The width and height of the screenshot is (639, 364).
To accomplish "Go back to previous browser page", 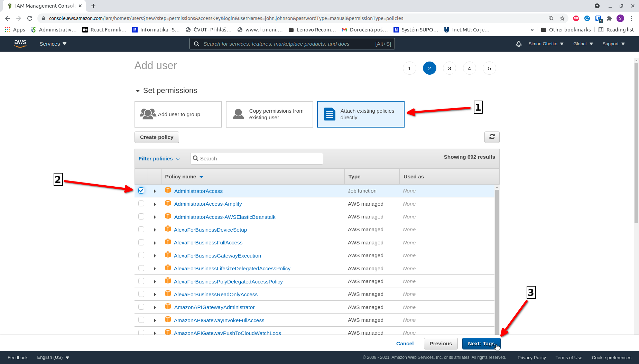I will click(x=8, y=18).
